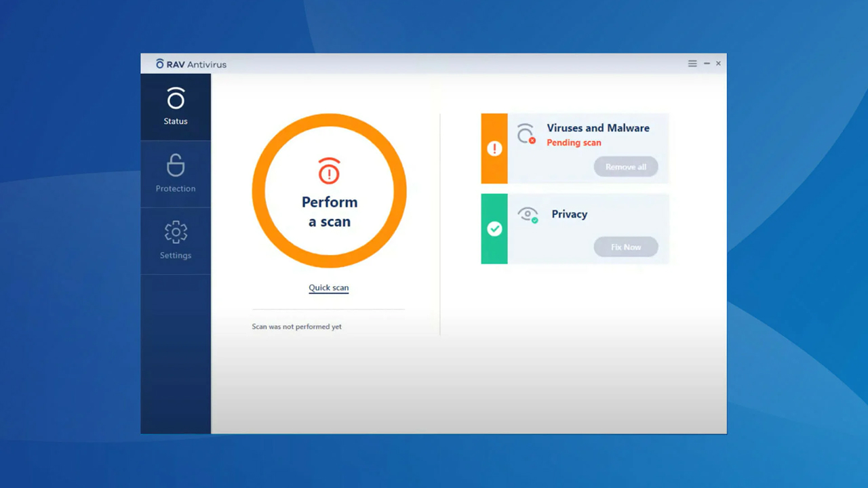Click the Viruses and Malware scan icon
This screenshot has height=488, width=868.
pyautogui.click(x=526, y=134)
